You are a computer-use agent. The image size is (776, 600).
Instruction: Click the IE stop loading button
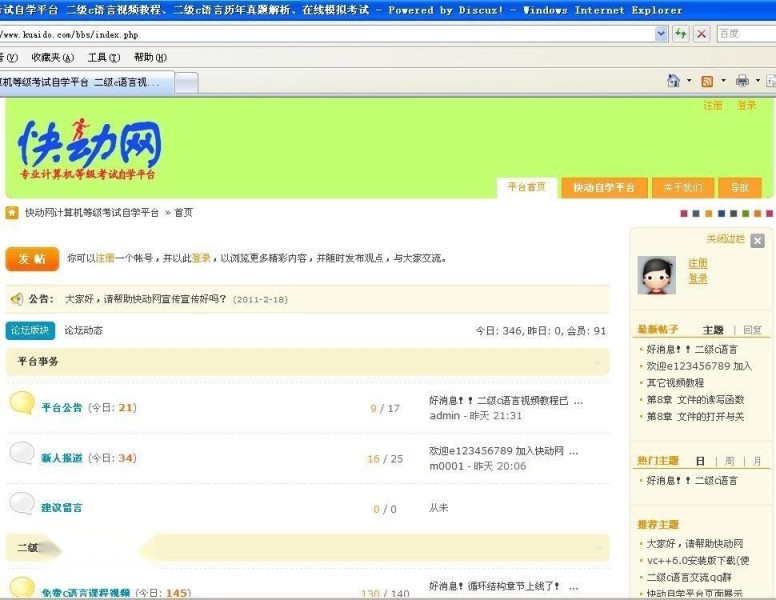coord(702,34)
